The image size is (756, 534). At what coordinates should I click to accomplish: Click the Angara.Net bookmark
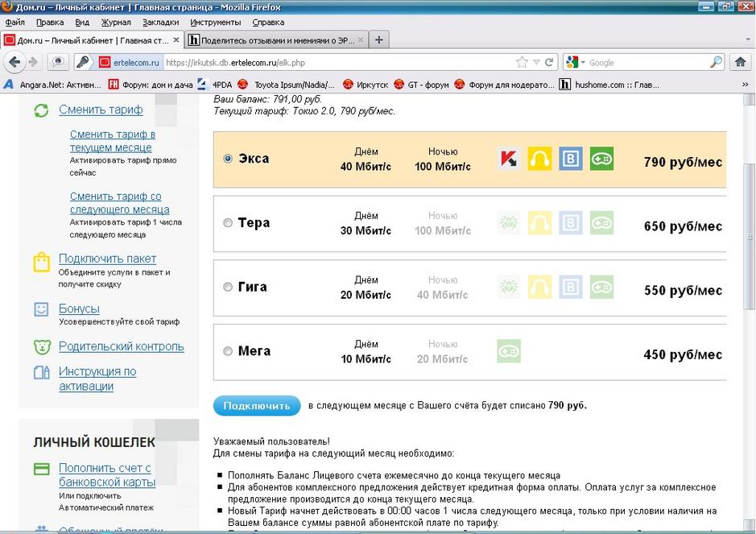click(52, 85)
